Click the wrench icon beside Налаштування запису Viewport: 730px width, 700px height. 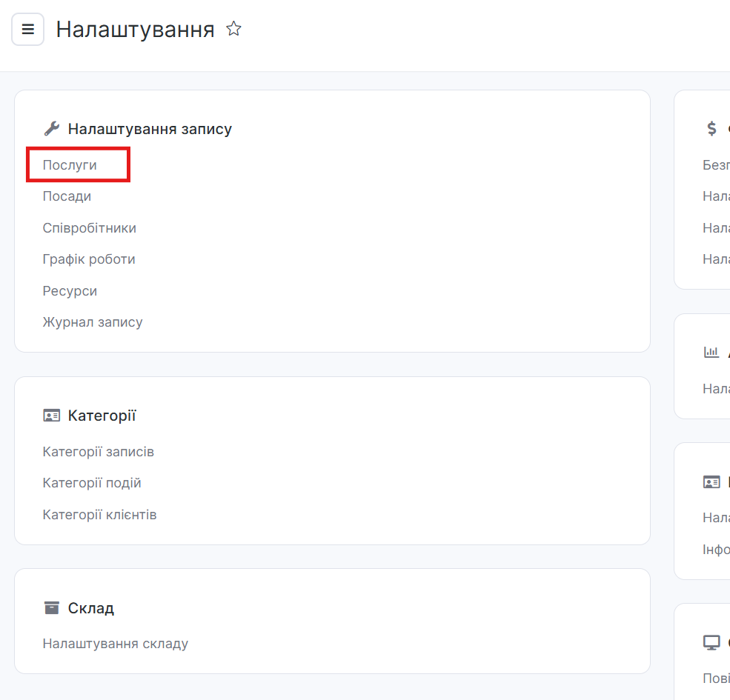tap(51, 129)
